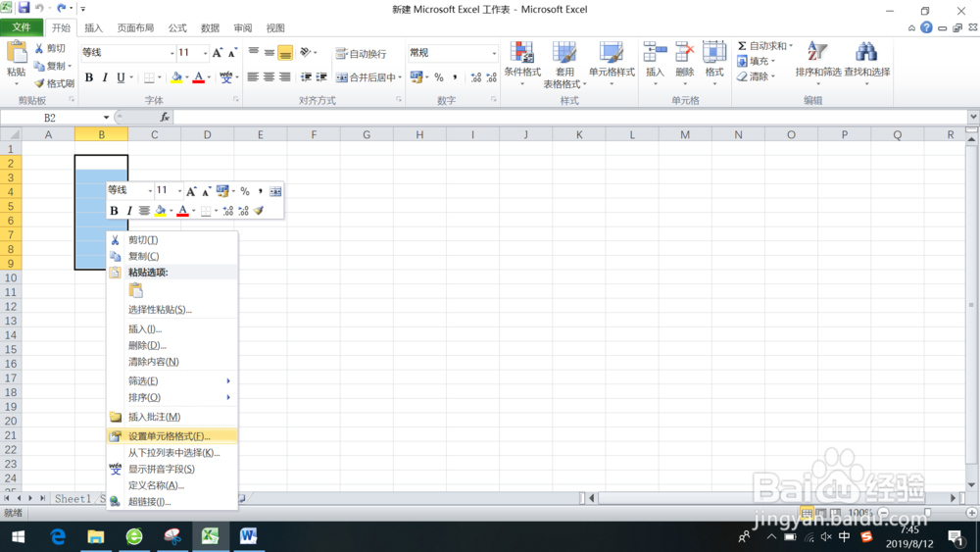Click the Format Painter brush in the mini toolbar
The height and width of the screenshot is (552, 980).
point(259,211)
